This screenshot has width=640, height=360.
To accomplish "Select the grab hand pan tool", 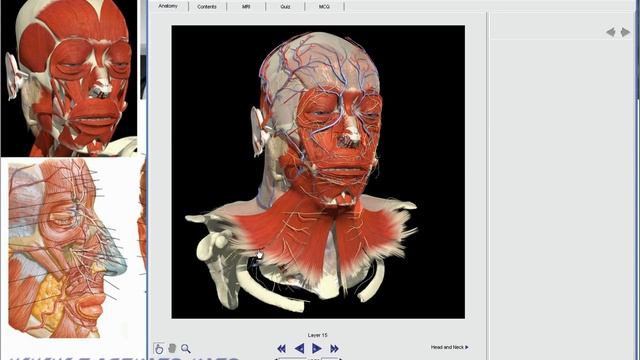I will [x=172, y=348].
